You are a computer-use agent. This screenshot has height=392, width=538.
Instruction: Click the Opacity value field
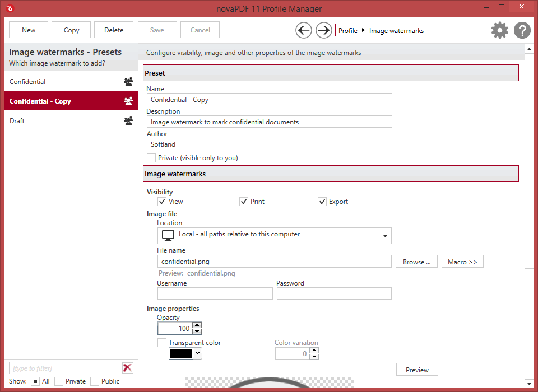pos(175,328)
